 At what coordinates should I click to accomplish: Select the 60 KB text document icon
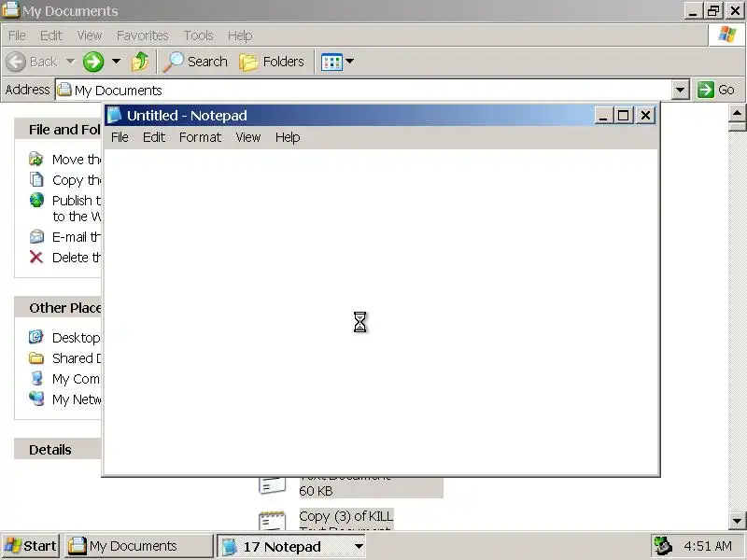coord(273,484)
